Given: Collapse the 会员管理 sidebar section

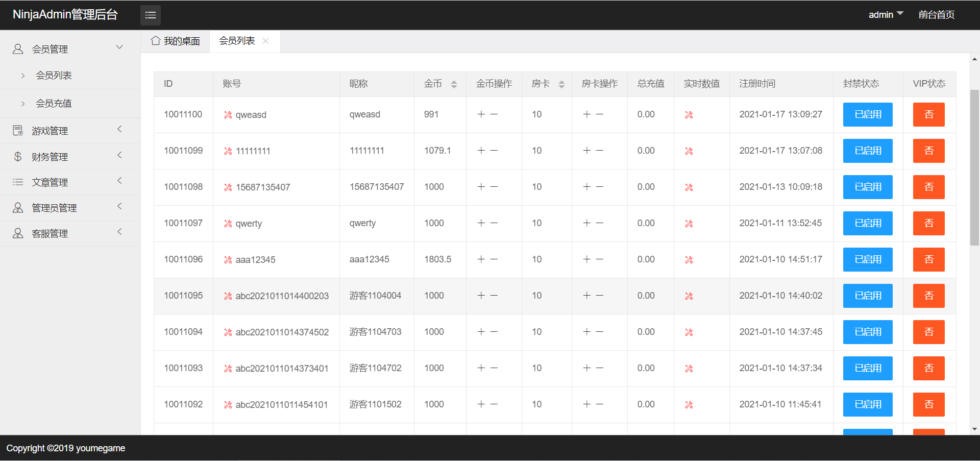Looking at the screenshot, I should click(119, 47).
